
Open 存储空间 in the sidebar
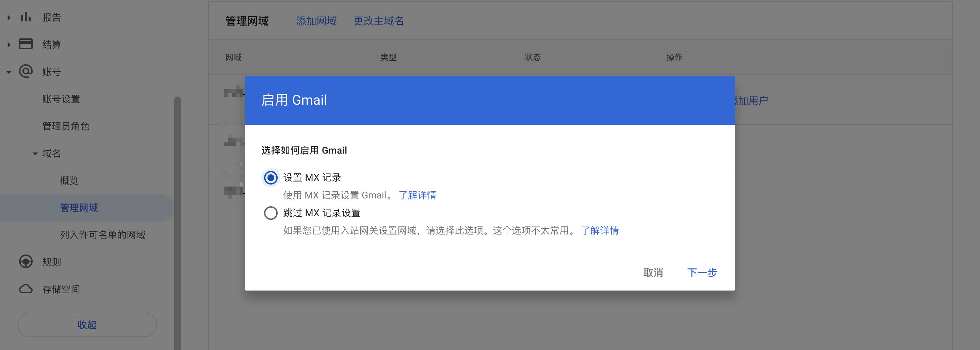pos(61,289)
